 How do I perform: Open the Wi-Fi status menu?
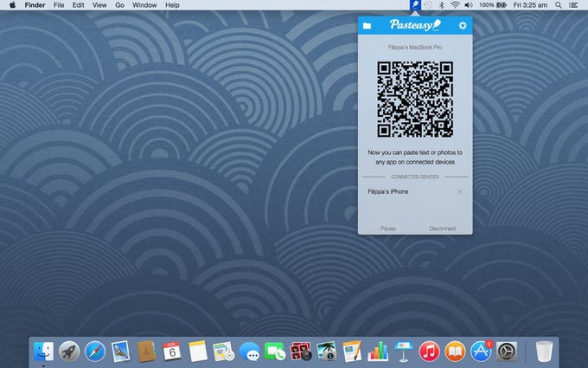pos(455,5)
